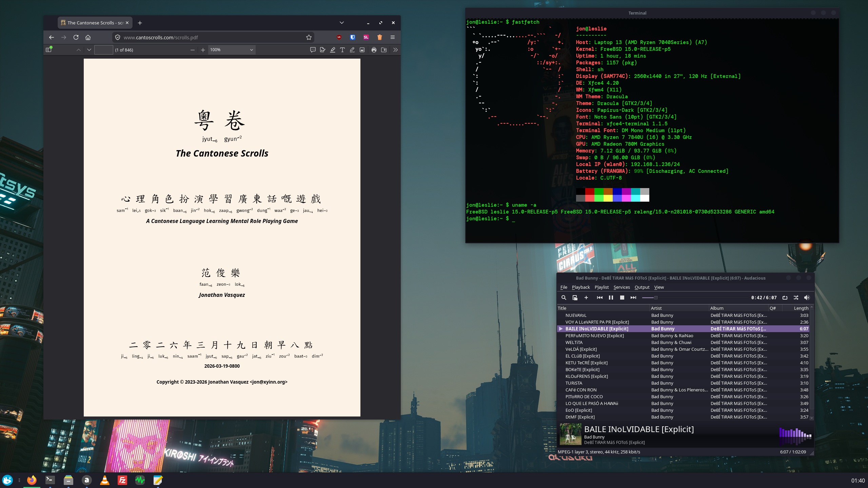Toggle repeat mode in Audacious

point(785,298)
